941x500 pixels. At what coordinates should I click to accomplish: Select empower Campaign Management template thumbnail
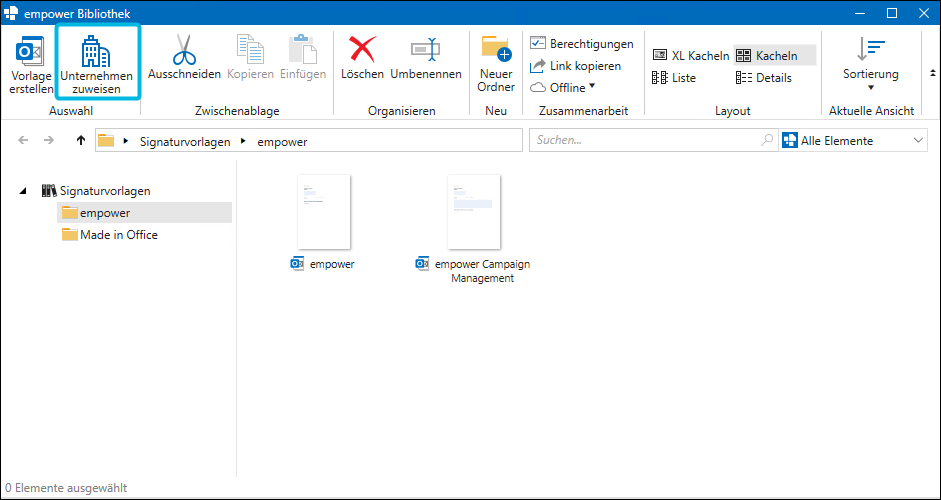tap(474, 212)
